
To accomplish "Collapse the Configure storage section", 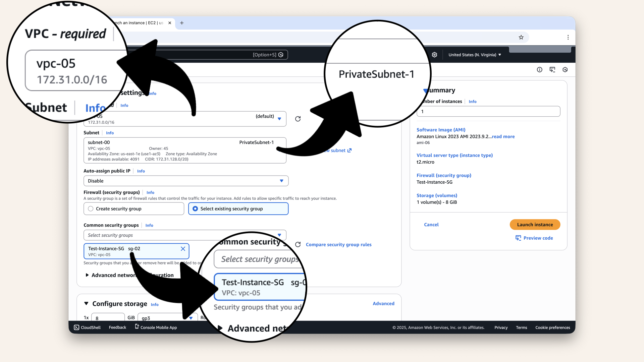I will pyautogui.click(x=86, y=304).
